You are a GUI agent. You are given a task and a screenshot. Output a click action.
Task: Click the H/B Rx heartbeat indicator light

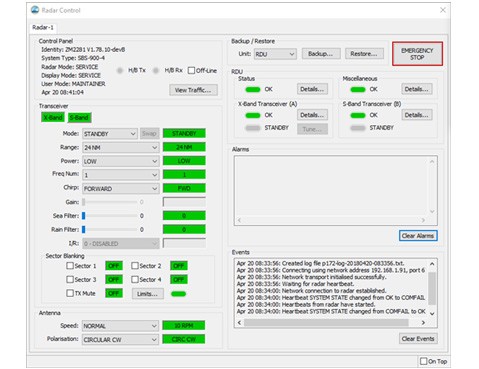click(x=156, y=70)
